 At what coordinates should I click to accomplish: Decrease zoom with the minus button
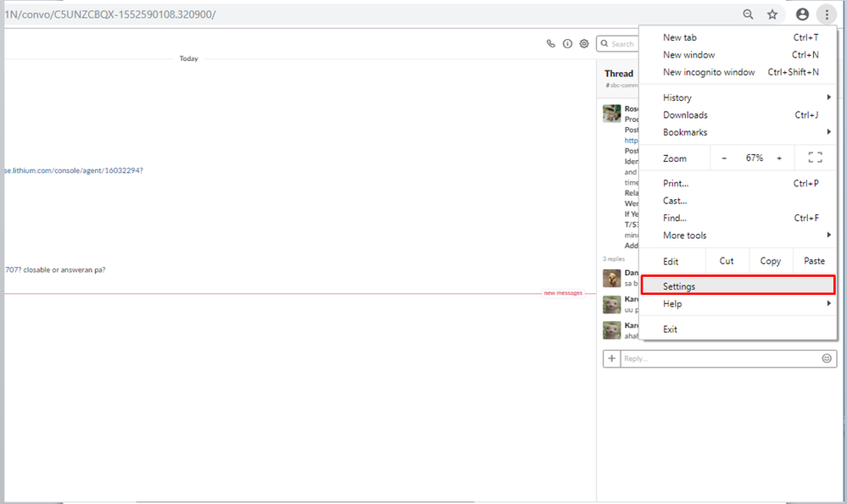pos(724,158)
